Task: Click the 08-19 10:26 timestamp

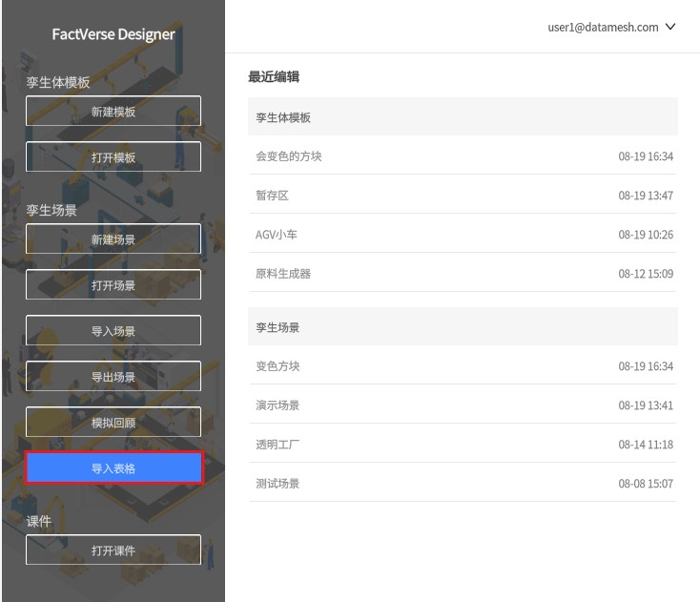Action: click(646, 235)
